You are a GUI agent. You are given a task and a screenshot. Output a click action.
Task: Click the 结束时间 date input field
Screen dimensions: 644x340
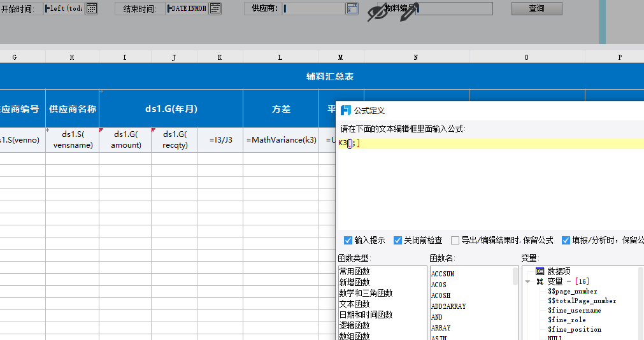187,8
